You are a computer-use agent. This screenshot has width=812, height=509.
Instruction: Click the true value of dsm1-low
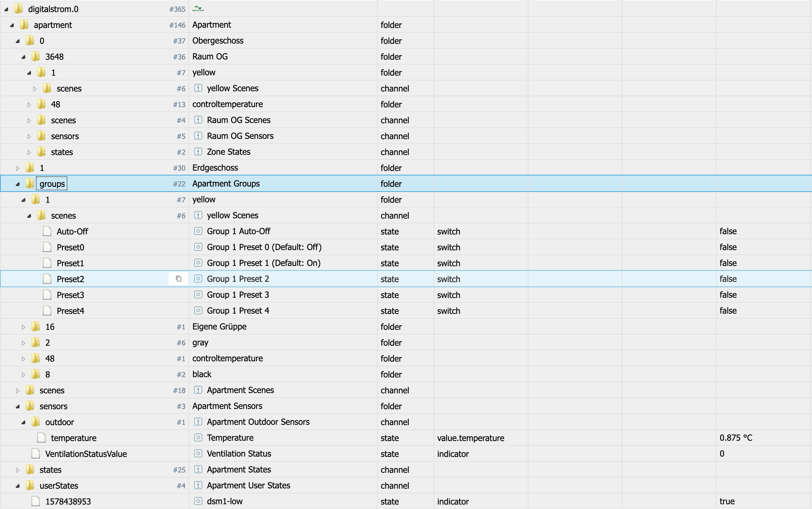pos(727,501)
